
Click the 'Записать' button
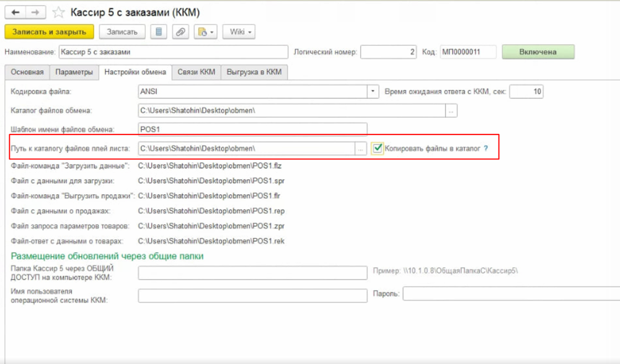[122, 32]
